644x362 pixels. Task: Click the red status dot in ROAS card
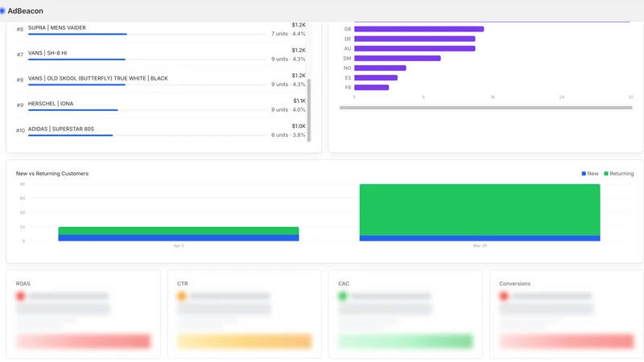21,296
